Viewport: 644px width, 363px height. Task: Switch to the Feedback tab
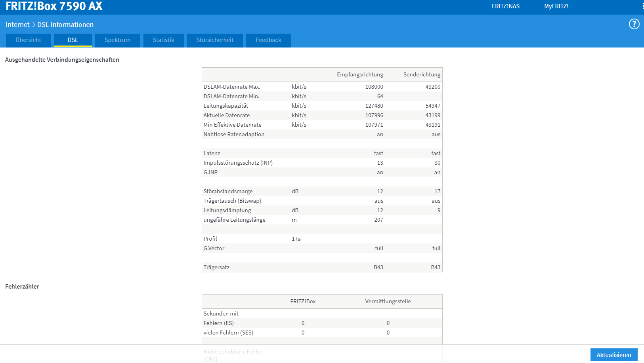(x=269, y=40)
